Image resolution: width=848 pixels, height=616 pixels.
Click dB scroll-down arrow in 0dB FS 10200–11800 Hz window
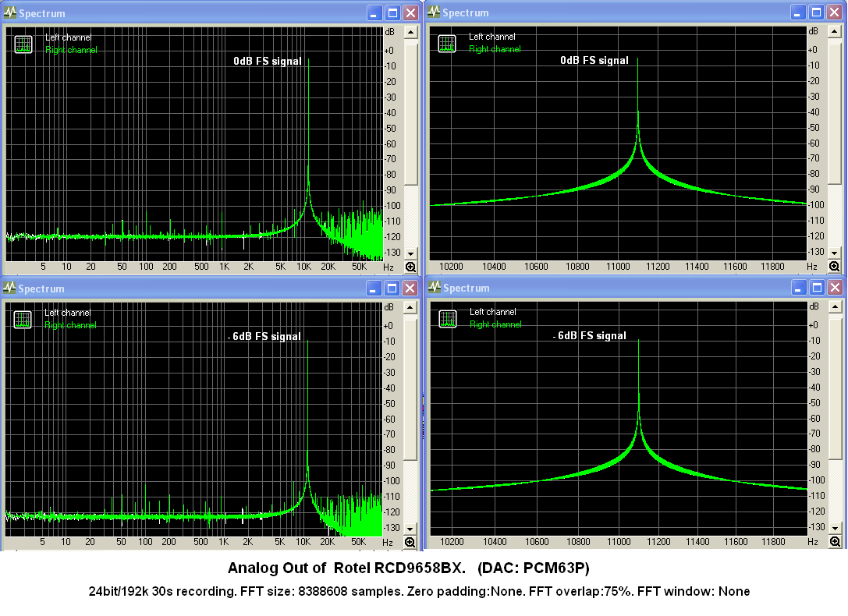pos(834,253)
